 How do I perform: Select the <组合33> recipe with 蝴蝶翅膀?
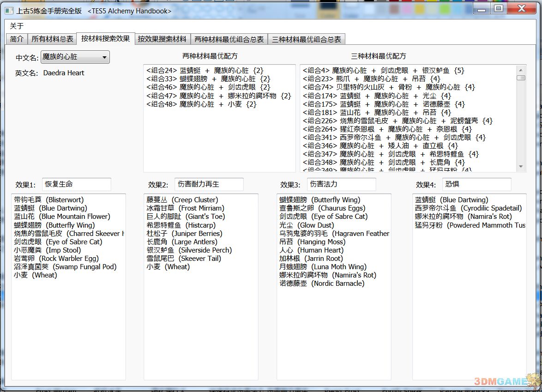(x=208, y=79)
